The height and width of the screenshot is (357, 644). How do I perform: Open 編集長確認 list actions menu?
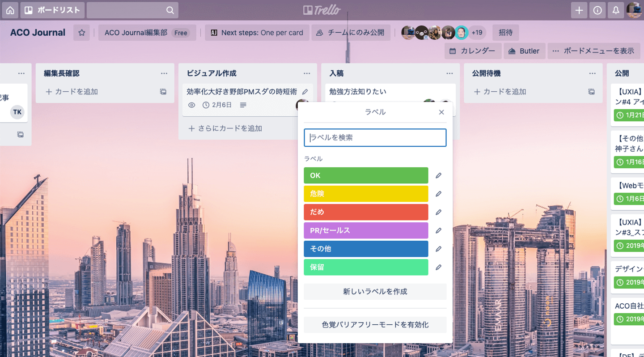click(164, 73)
